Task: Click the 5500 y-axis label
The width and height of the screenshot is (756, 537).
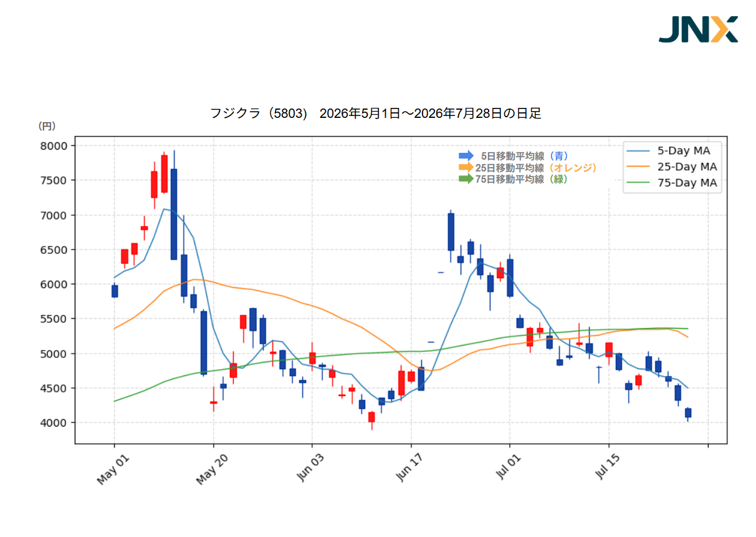Action: coord(55,319)
